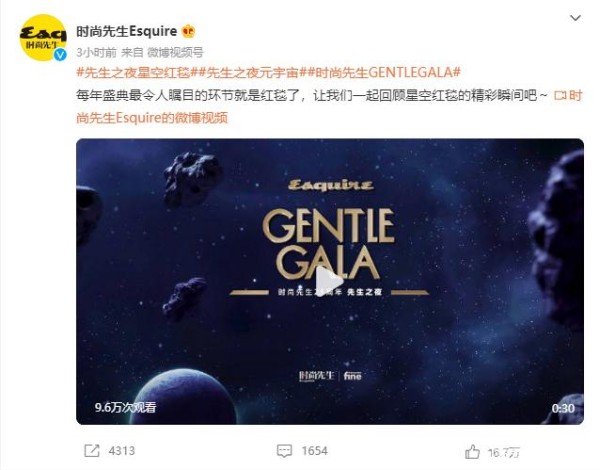Click the repost count 4313

click(x=122, y=451)
